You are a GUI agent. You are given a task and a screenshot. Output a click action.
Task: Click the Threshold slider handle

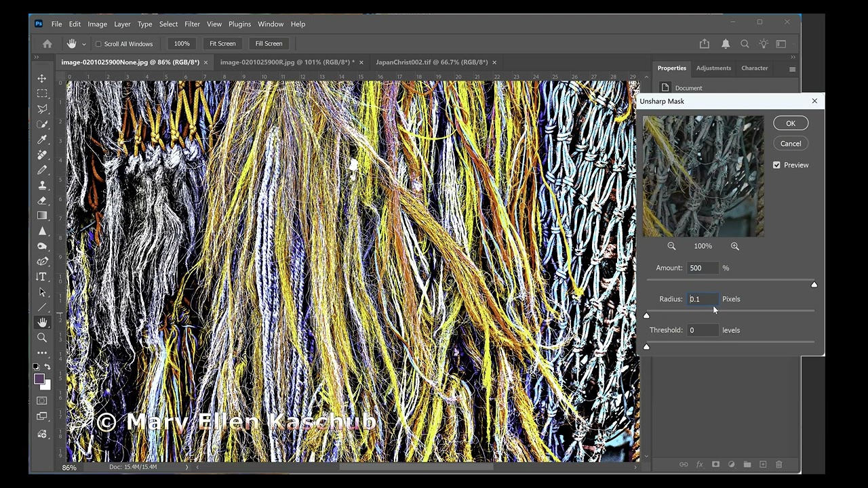pos(646,347)
